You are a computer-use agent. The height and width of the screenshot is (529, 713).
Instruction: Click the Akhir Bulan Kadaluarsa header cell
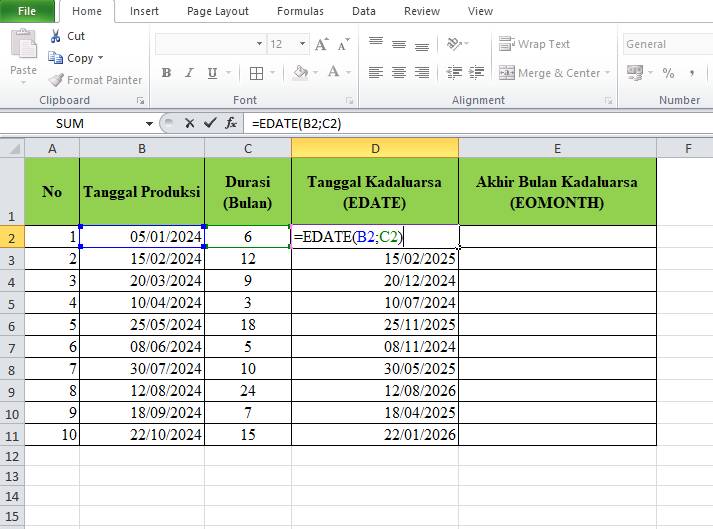click(557, 191)
